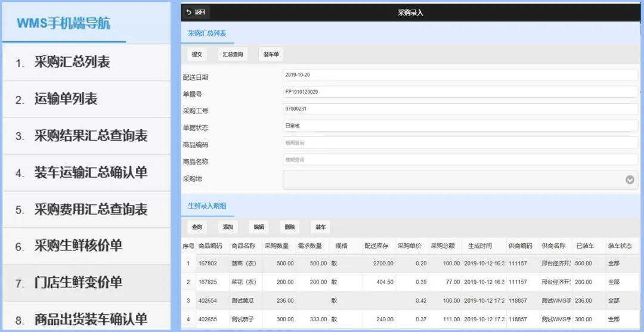Click product name 菠菜（农）
This screenshot has width=644, height=332.
[x=243, y=263]
